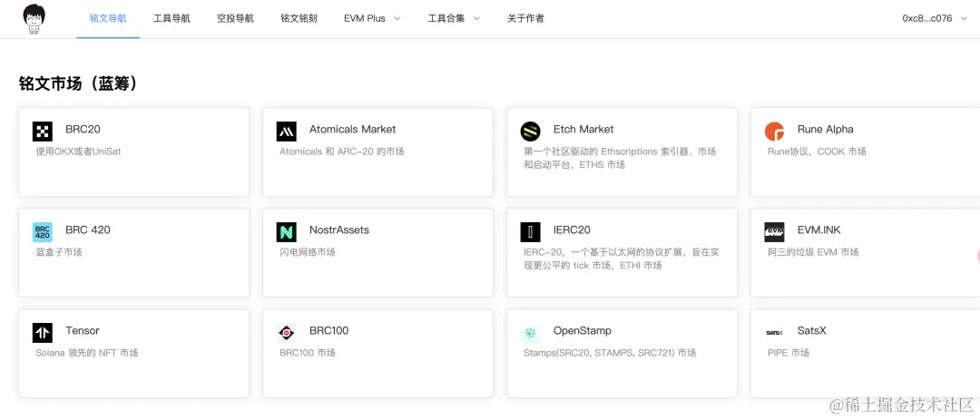Click the text Rune协议，COOK 市场
This screenshot has height=420, width=980.
(x=817, y=151)
